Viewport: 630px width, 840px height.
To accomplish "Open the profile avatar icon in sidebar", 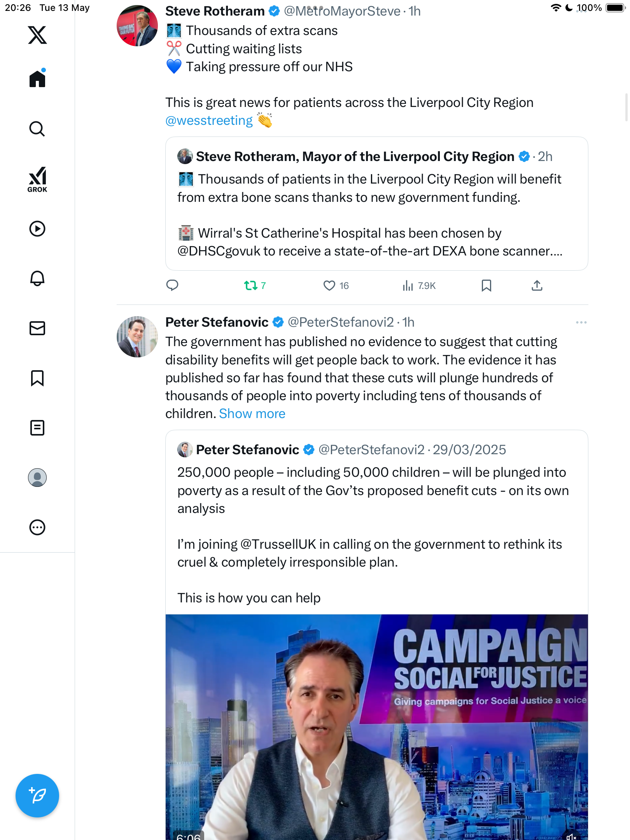I will tap(37, 478).
